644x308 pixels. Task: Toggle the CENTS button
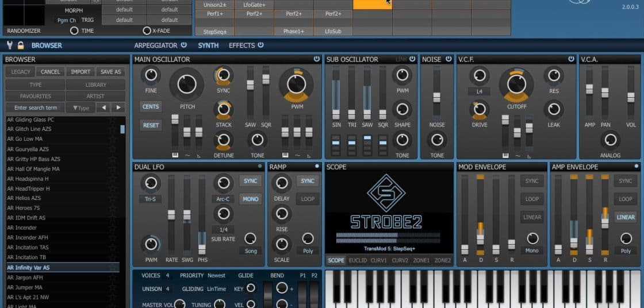pos(151,107)
